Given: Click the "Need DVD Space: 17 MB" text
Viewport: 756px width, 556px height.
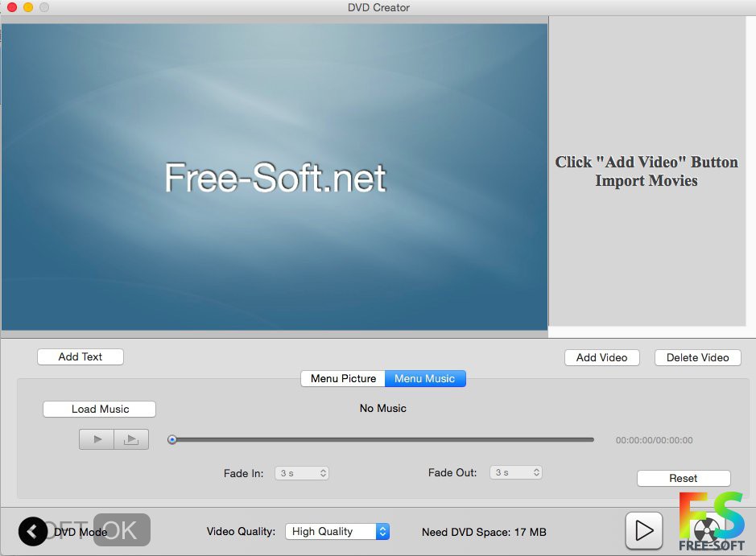Looking at the screenshot, I should [x=484, y=533].
